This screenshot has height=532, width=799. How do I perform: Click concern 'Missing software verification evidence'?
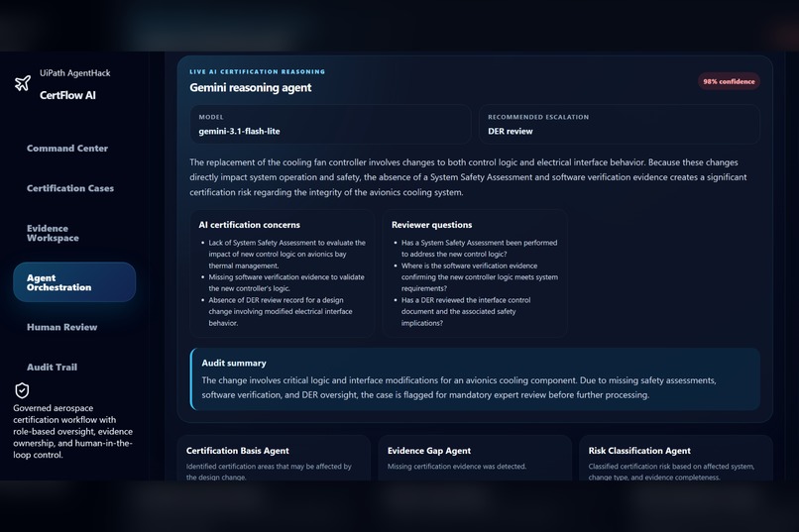click(286, 282)
